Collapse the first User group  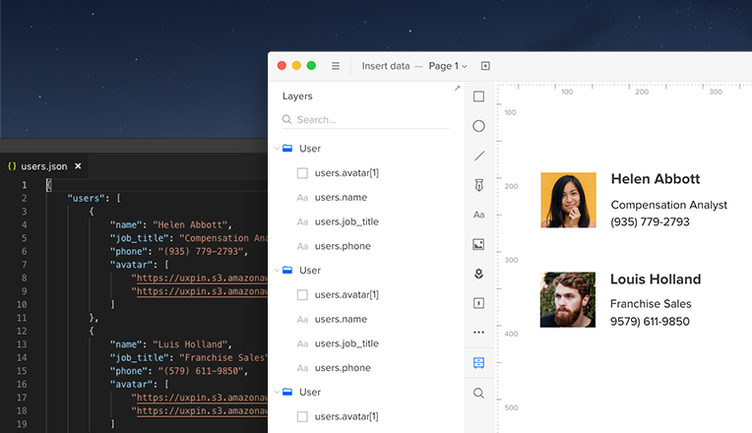(277, 149)
